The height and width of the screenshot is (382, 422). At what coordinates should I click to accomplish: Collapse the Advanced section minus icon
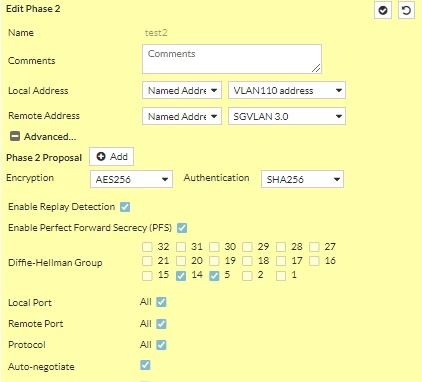click(15, 136)
